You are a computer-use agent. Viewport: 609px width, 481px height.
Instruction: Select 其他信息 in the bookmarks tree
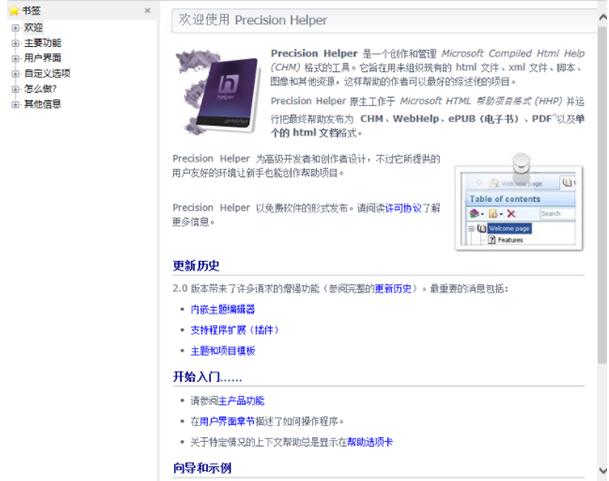point(42,103)
